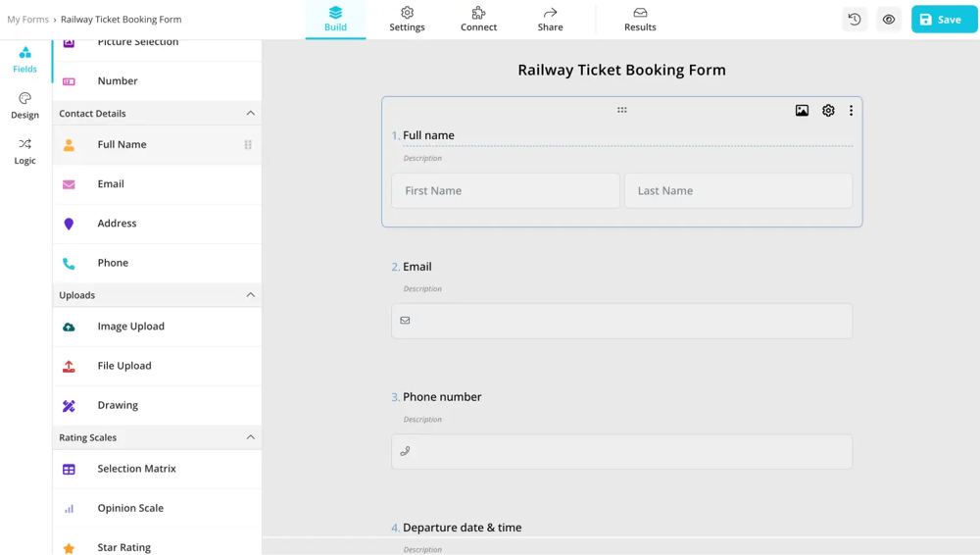This screenshot has width=980, height=555.
Task: Collapse the Contact Details section
Action: coord(250,114)
